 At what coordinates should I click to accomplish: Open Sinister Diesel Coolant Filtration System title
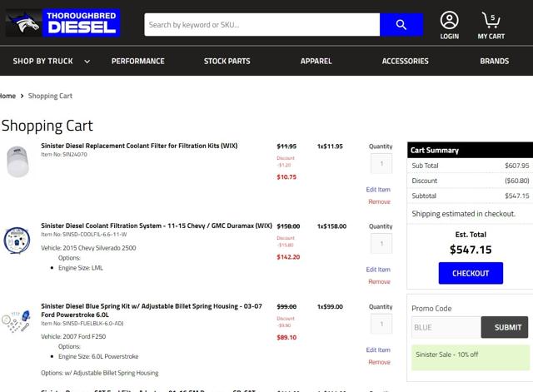pyautogui.click(x=157, y=226)
